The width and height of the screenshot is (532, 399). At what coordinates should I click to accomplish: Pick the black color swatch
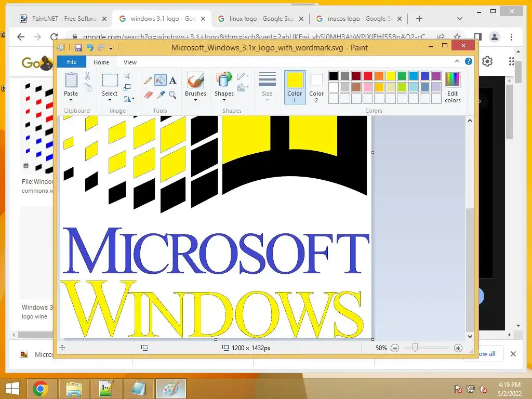334,76
